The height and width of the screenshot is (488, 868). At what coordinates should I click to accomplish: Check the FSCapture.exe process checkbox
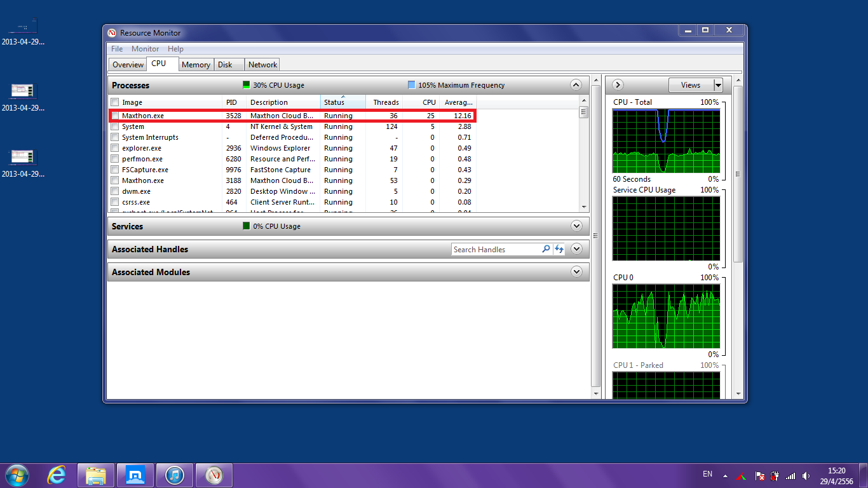(x=115, y=170)
